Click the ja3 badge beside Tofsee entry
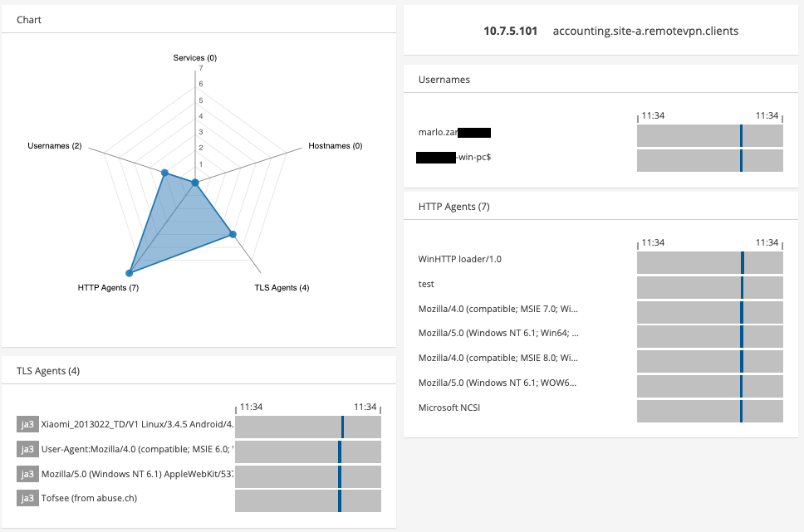Image resolution: width=804 pixels, height=532 pixels. pyautogui.click(x=27, y=499)
